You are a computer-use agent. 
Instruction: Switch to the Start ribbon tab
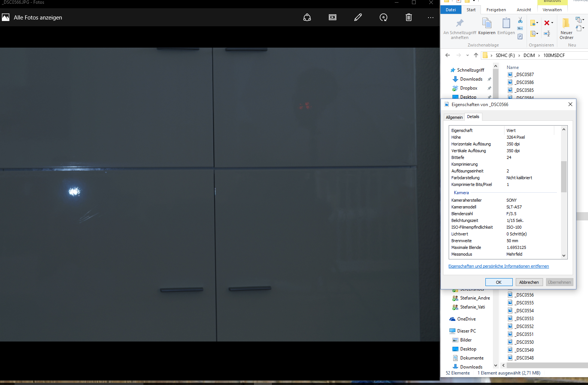coord(471,10)
